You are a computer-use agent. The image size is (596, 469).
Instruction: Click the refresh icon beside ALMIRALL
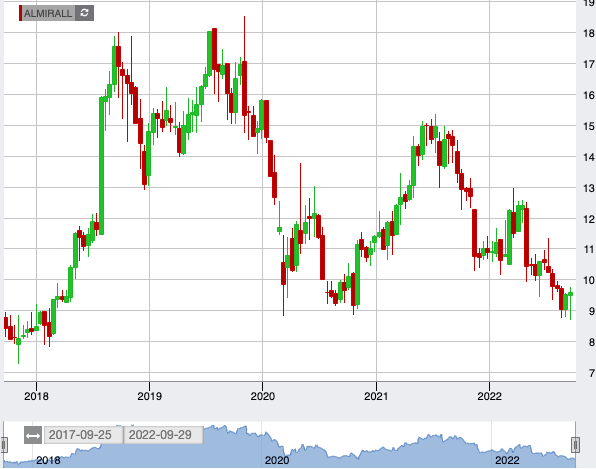[x=84, y=13]
